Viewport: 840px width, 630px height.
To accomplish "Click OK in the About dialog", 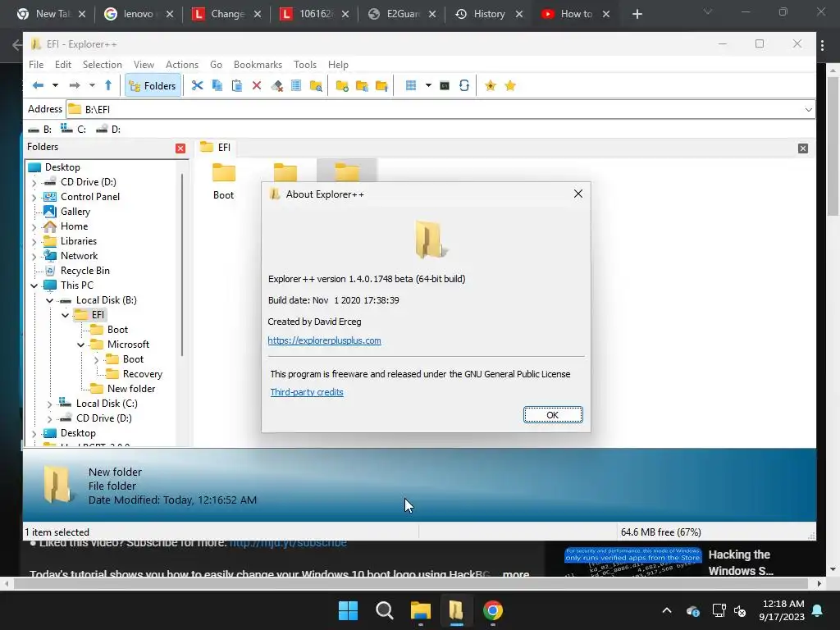I will pos(553,414).
